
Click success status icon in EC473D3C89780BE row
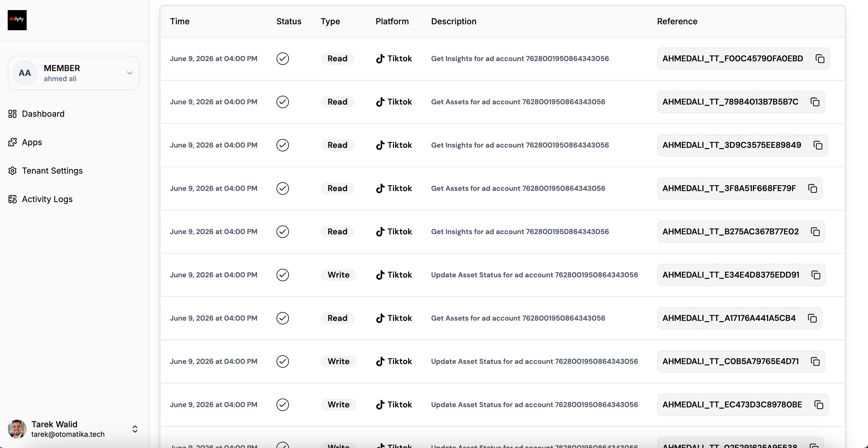coord(283,405)
